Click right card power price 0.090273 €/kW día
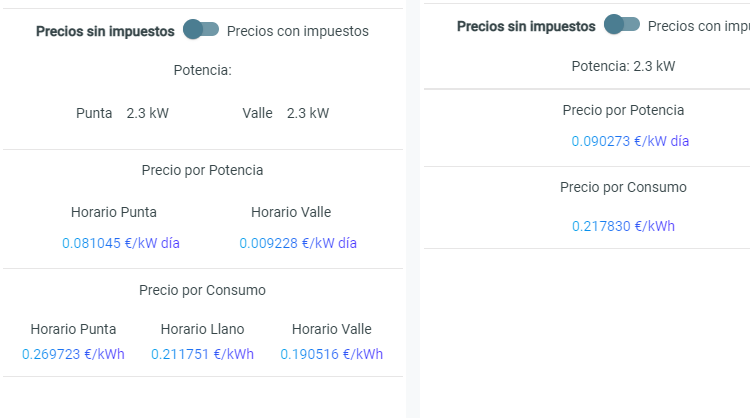The width and height of the screenshot is (750, 418). click(630, 141)
